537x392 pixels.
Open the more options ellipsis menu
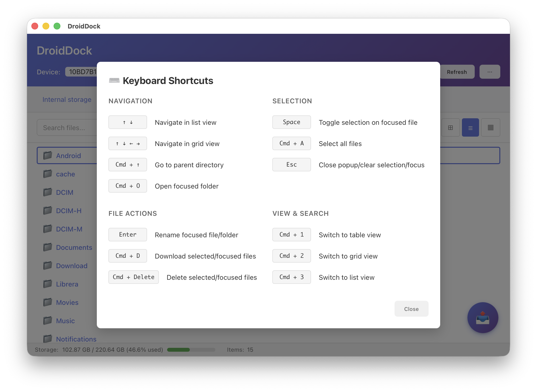click(x=490, y=72)
